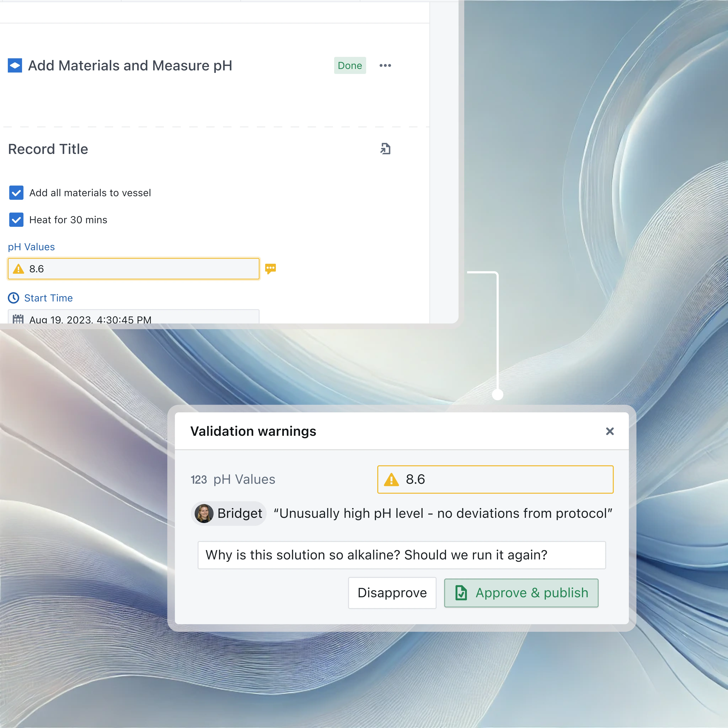The height and width of the screenshot is (728, 728).
Task: Click the Record Title heading
Action: point(48,149)
